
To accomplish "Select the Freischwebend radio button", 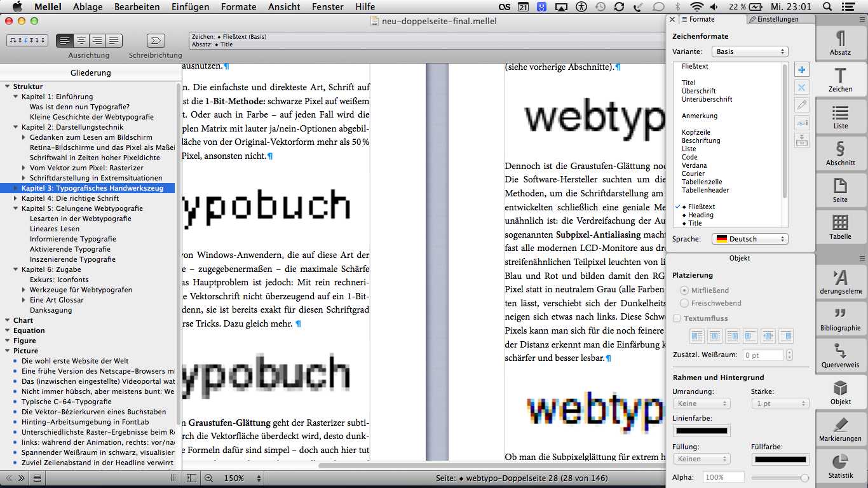I will 684,303.
